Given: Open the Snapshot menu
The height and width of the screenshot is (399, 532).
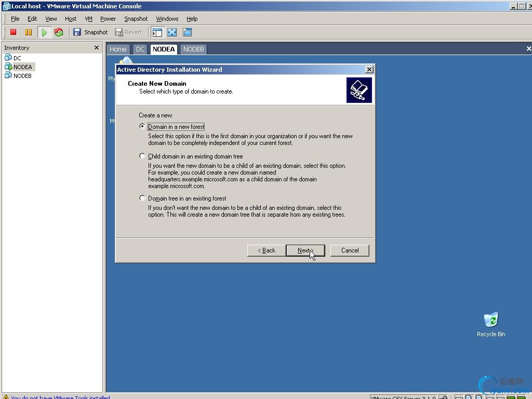Looking at the screenshot, I should pos(136,19).
